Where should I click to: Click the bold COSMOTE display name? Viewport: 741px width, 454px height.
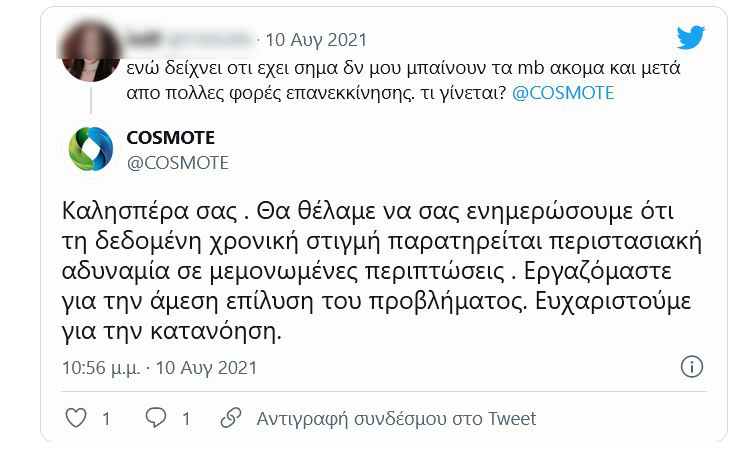coord(171,137)
